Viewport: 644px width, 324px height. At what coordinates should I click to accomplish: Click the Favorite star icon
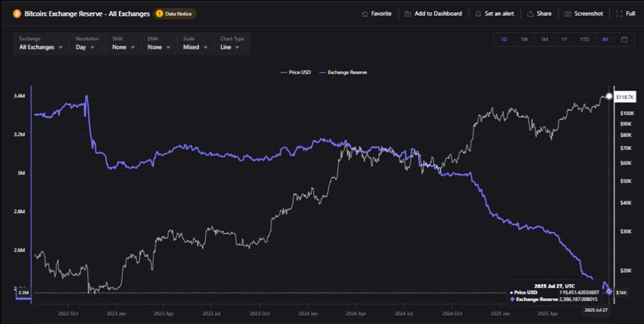pyautogui.click(x=365, y=13)
